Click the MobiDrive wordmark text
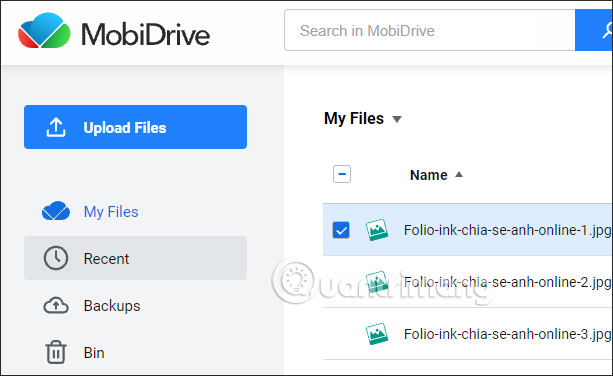The height and width of the screenshot is (376, 613). (145, 34)
